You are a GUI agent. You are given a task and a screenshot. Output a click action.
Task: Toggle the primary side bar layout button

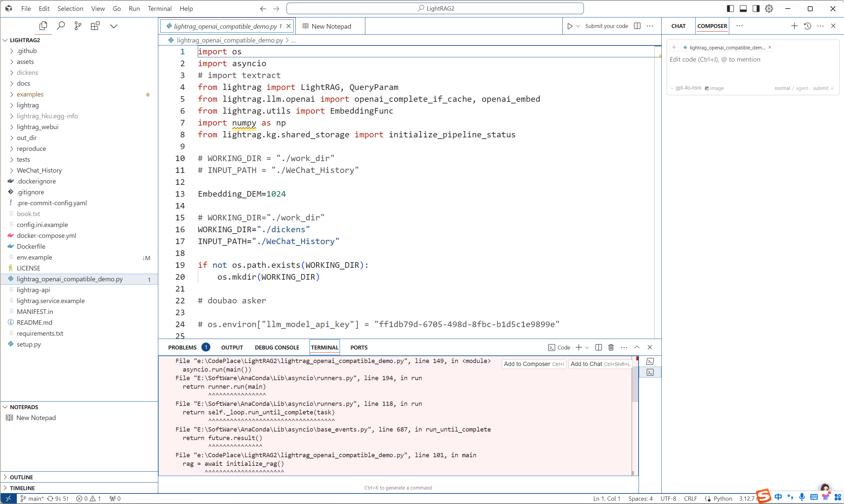[730, 9]
